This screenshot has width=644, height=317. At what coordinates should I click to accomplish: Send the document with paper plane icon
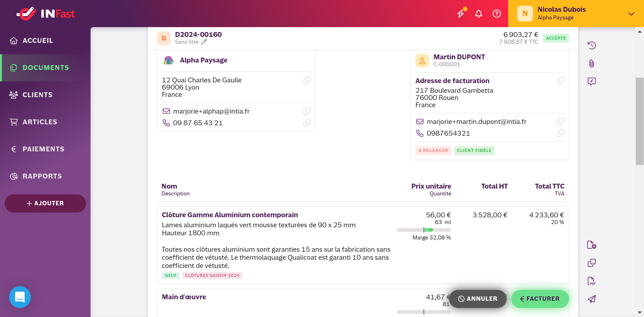pyautogui.click(x=592, y=299)
